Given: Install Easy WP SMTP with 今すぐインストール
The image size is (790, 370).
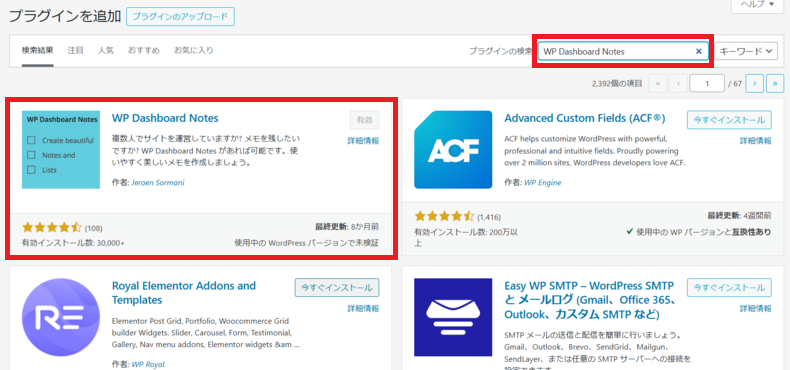Looking at the screenshot, I should (x=729, y=288).
